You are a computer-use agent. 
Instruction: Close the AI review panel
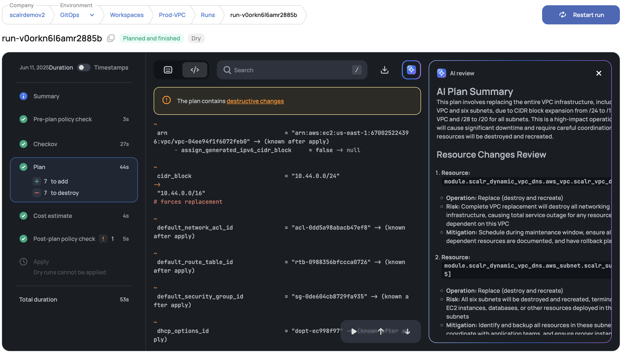point(599,73)
